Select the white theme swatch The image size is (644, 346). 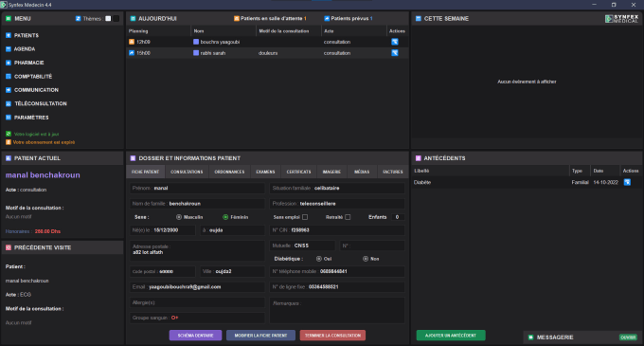pyautogui.click(x=108, y=19)
